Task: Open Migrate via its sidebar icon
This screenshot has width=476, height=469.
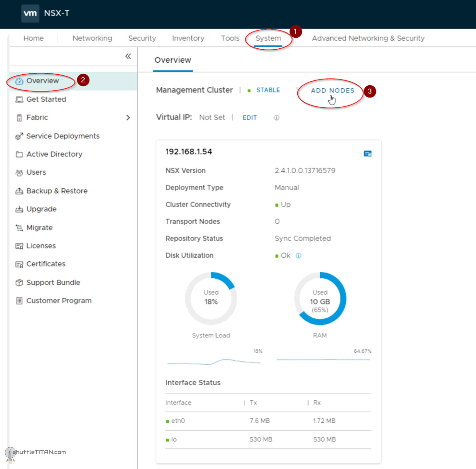Action: tap(19, 228)
